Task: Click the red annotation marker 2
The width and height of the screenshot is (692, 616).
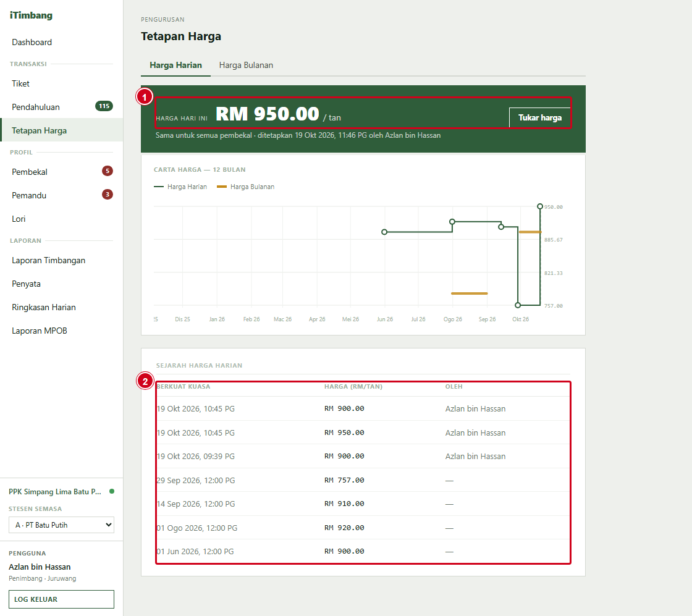Action: tap(145, 381)
